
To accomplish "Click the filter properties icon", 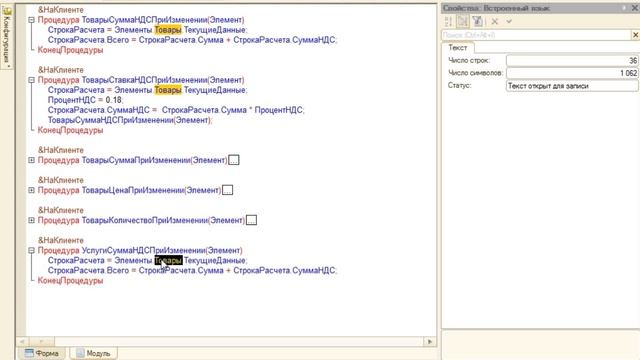I will [x=477, y=21].
